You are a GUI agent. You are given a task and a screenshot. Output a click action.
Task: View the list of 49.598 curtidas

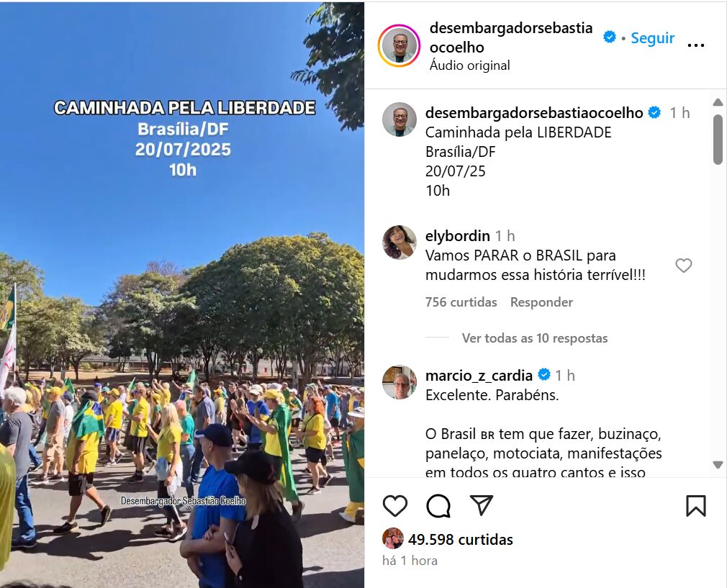(x=461, y=539)
